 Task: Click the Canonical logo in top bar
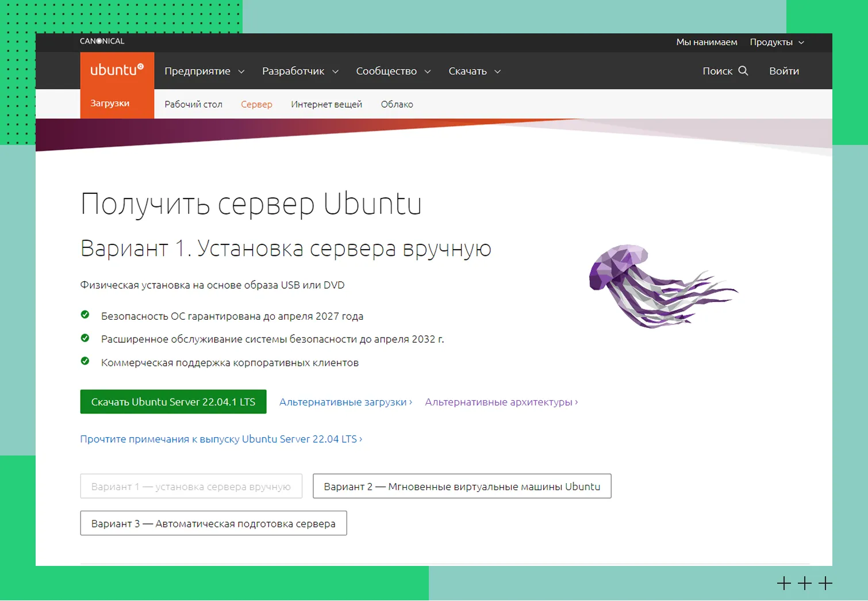102,41
